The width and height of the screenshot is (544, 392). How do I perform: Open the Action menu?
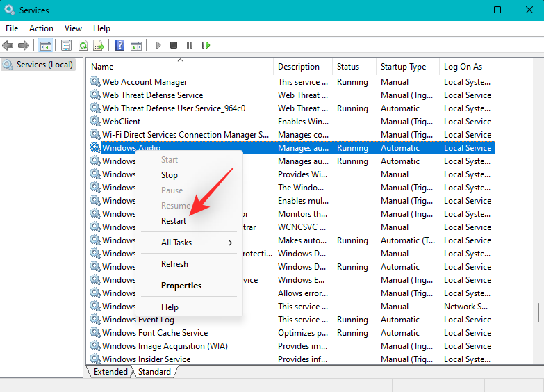[41, 28]
